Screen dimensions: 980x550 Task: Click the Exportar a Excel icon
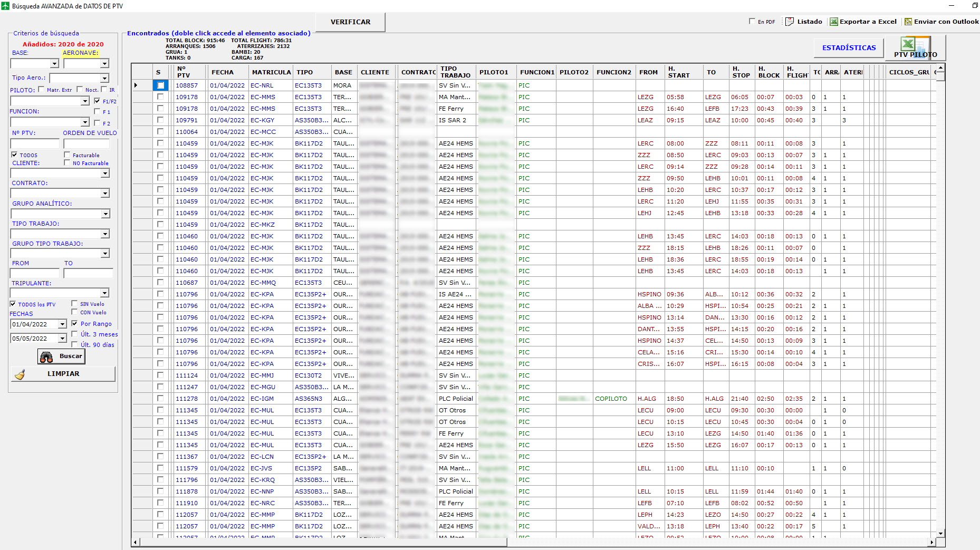(834, 22)
